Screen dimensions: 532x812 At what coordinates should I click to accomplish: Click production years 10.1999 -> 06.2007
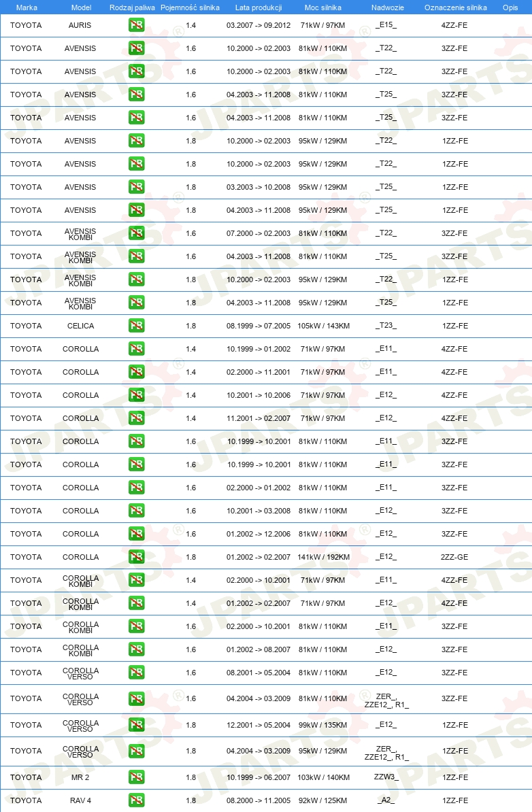259,777
